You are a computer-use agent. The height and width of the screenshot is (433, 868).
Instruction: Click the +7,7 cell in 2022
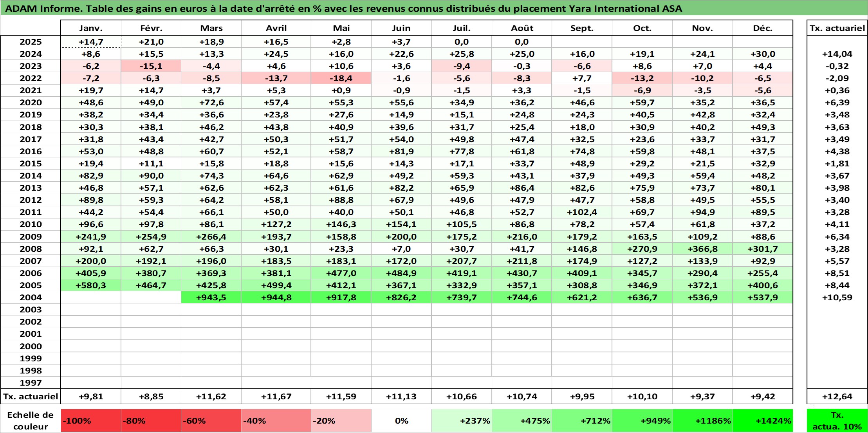tap(582, 78)
